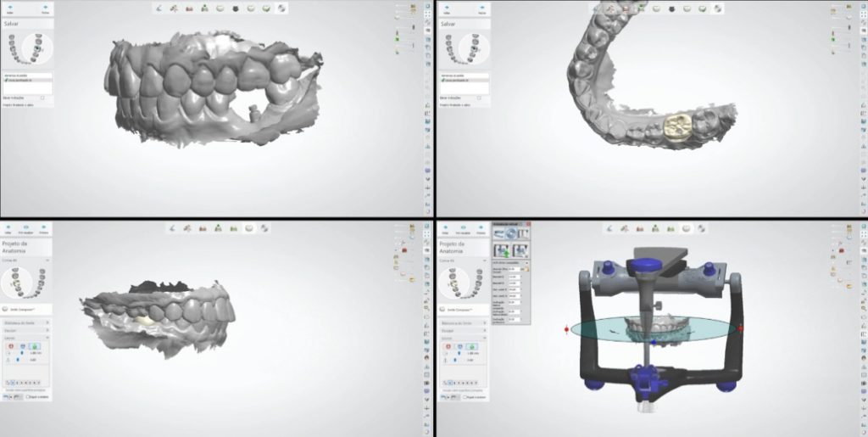The width and height of the screenshot is (868, 437).
Task: Select the jaw-motion mode icon in the articulator dialog
Action: (498, 233)
